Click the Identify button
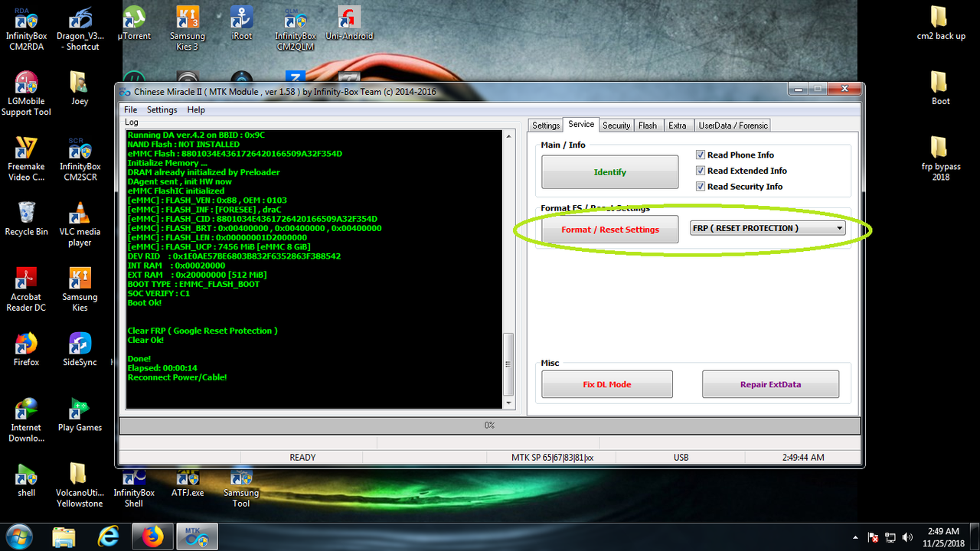 (x=610, y=172)
